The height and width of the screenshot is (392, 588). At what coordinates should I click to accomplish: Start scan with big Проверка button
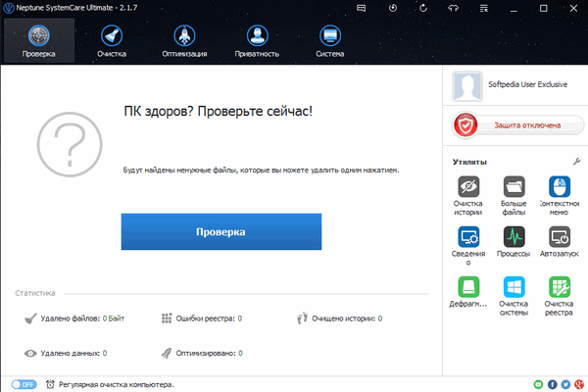click(221, 232)
